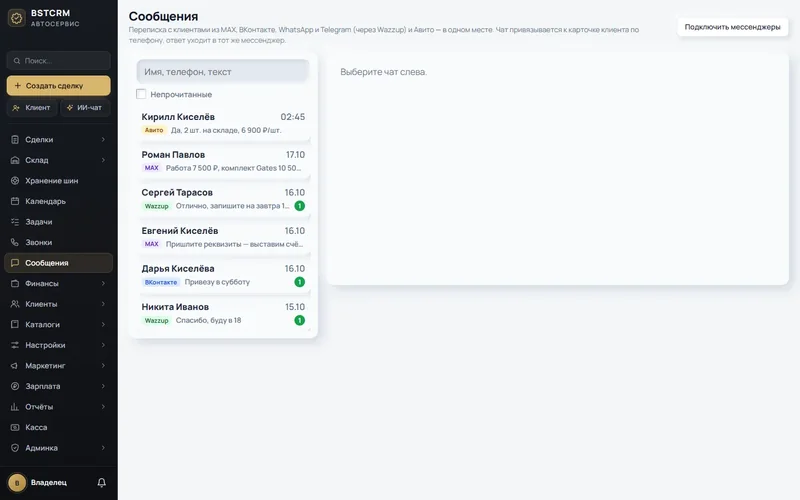
Task: Click unread badge on Никита Иванов chat
Action: point(299,320)
